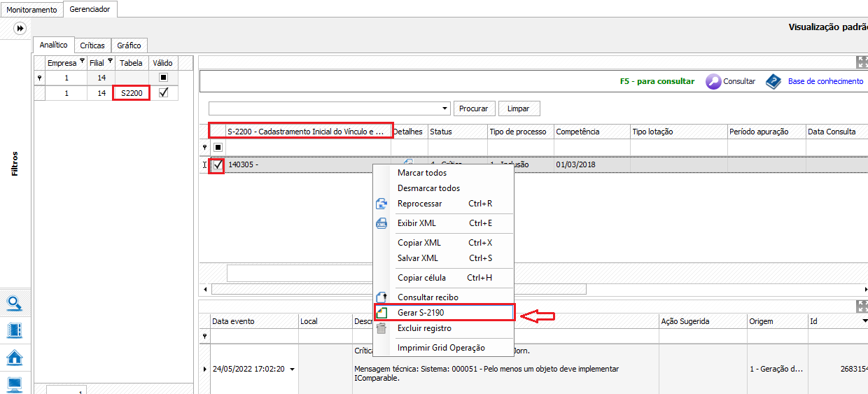Select Consultar recibo from context menu

point(443,297)
